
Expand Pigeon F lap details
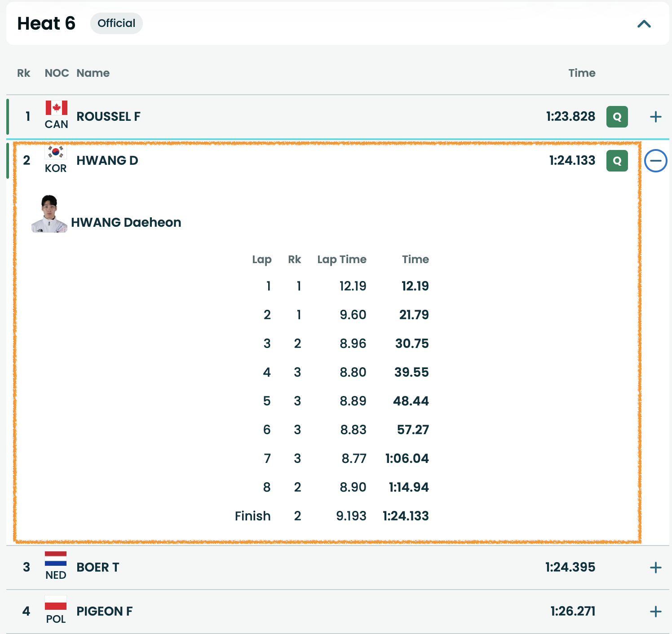(x=655, y=612)
